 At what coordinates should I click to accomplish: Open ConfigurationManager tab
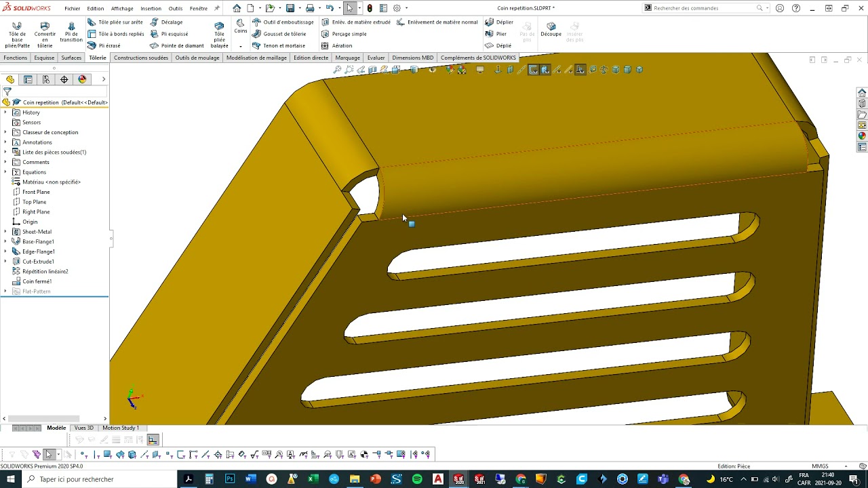click(x=46, y=79)
